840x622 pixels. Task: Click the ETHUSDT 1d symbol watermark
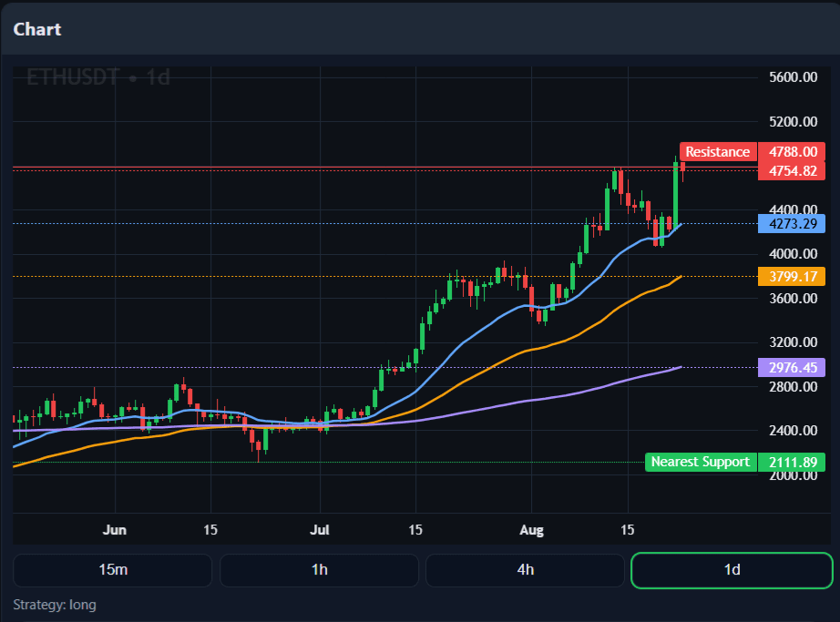click(x=98, y=77)
